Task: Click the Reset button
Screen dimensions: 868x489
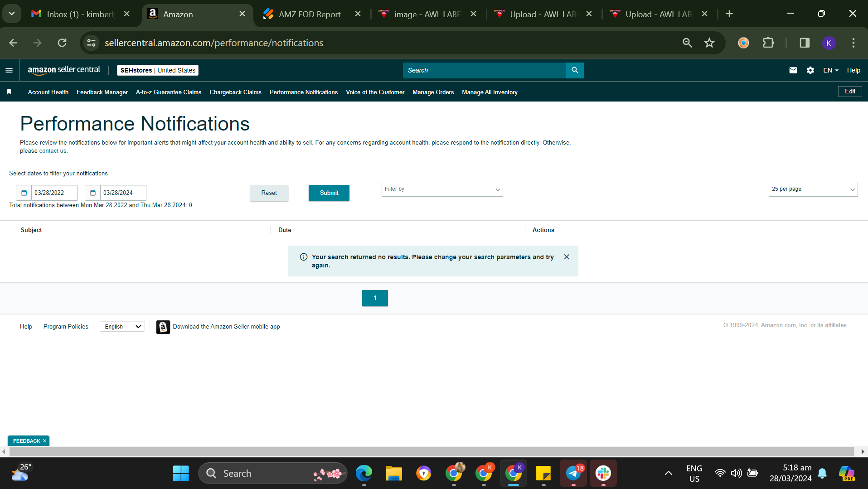Action: (269, 193)
